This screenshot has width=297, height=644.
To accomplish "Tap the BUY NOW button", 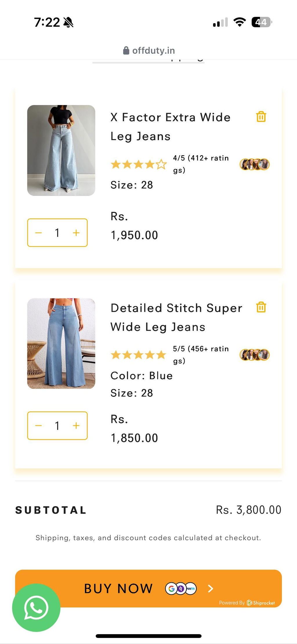I will point(148,588).
